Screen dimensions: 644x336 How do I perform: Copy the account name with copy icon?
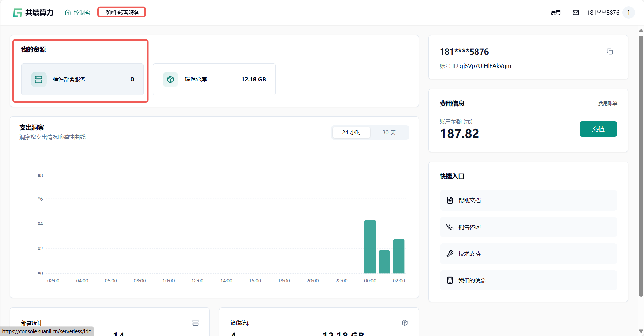pos(610,52)
